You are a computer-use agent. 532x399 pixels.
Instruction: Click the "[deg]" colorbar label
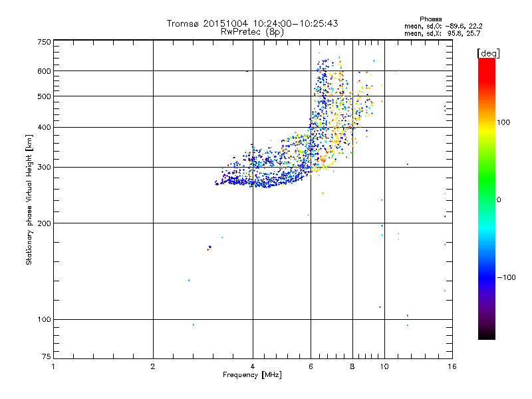488,53
